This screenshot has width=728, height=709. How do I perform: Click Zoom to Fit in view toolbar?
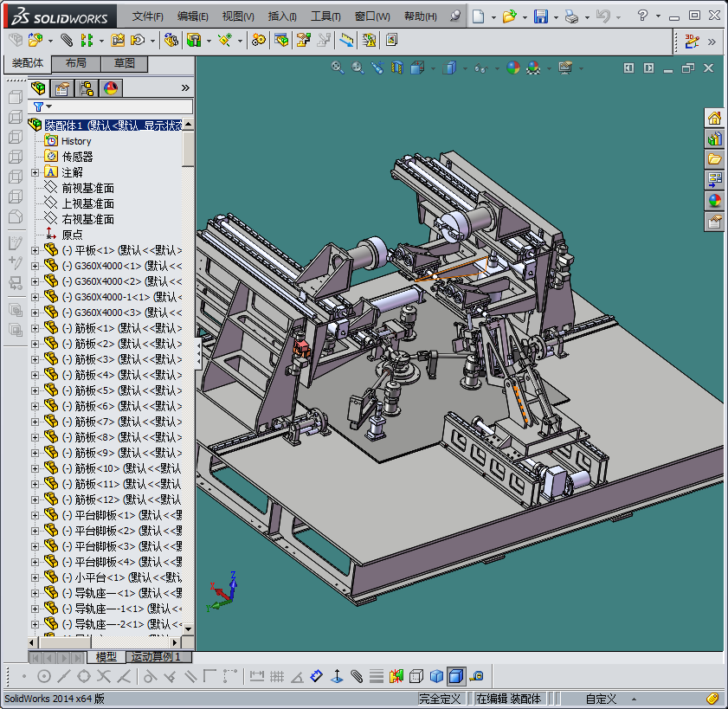point(338,68)
